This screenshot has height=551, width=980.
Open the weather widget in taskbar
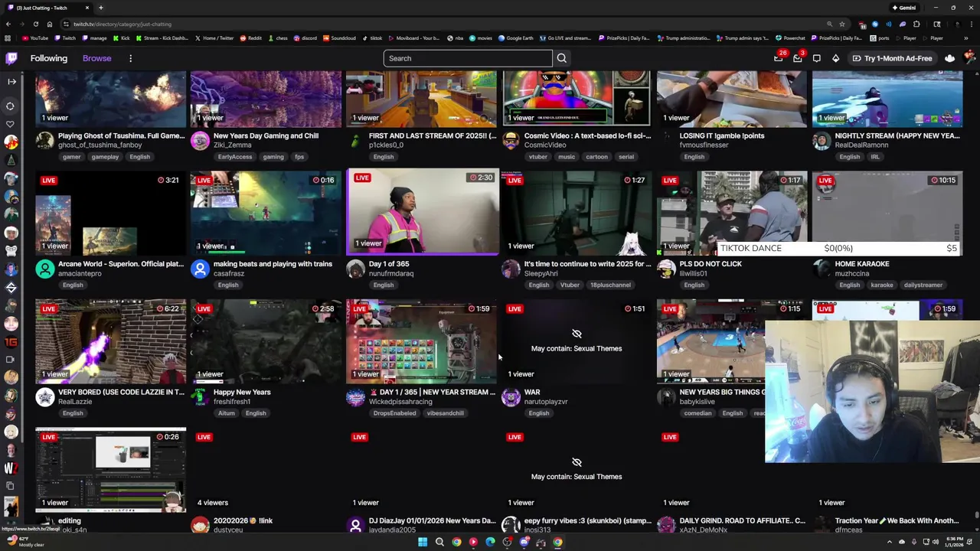click(x=27, y=542)
